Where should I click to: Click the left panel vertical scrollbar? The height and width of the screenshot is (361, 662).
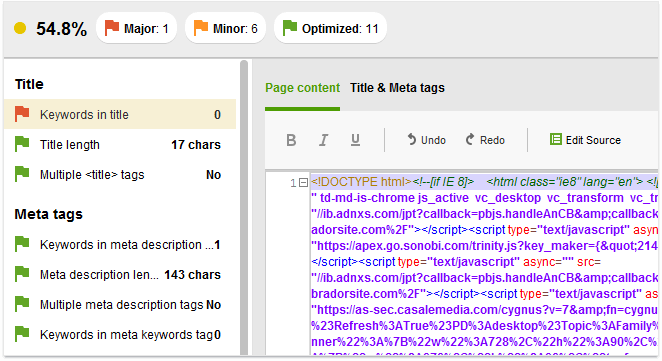pos(244,207)
